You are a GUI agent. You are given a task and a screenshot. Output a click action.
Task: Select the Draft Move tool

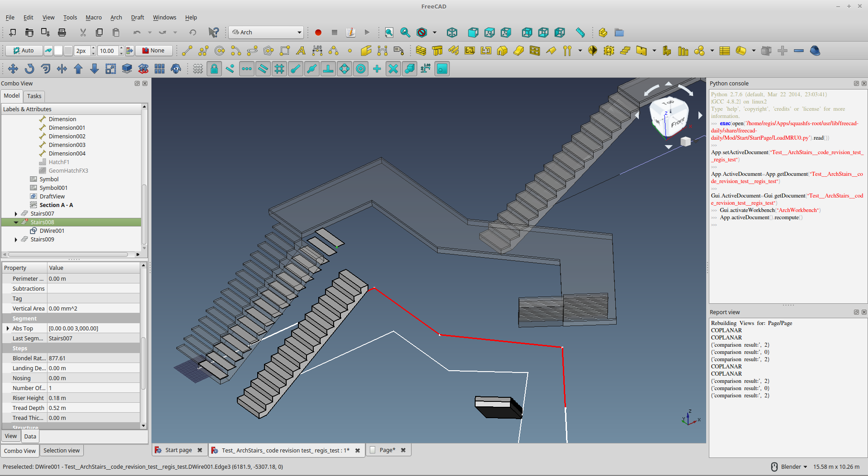13,69
